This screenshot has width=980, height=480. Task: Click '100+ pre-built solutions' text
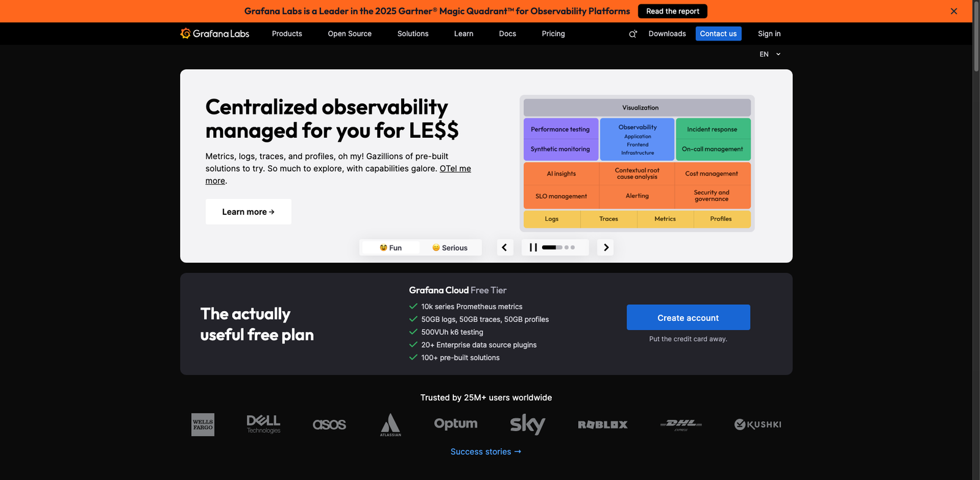coord(460,358)
